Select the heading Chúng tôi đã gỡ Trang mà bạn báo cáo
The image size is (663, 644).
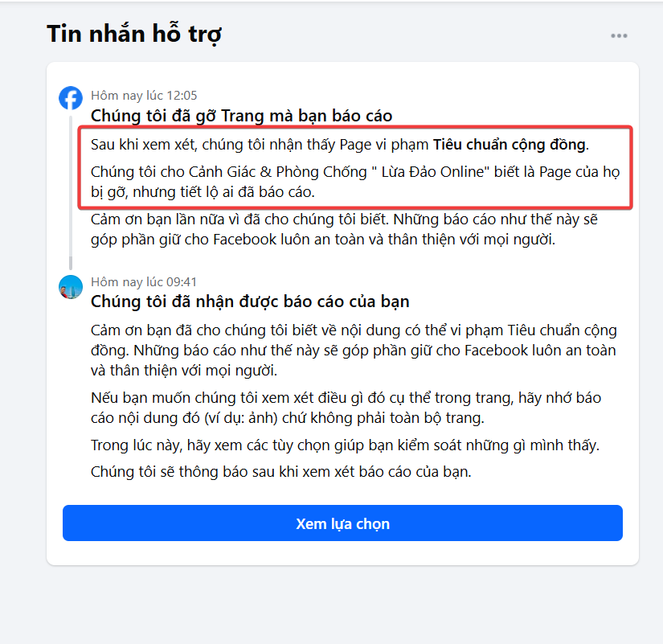[241, 116]
